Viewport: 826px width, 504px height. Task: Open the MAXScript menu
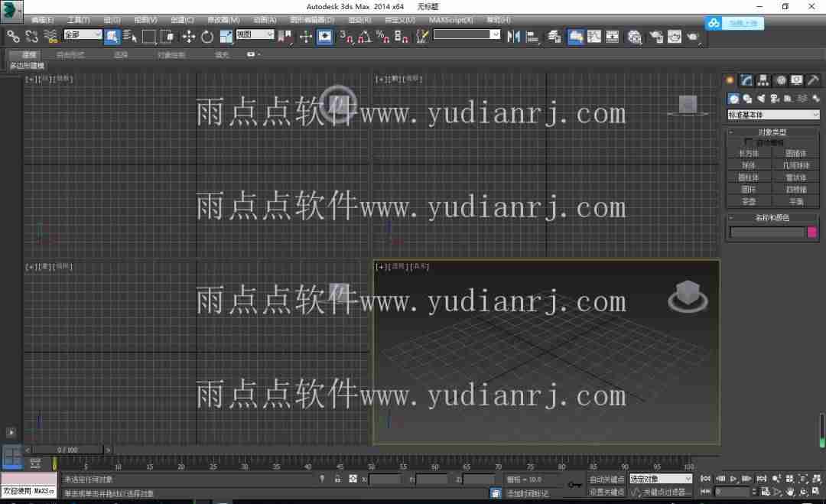[451, 20]
